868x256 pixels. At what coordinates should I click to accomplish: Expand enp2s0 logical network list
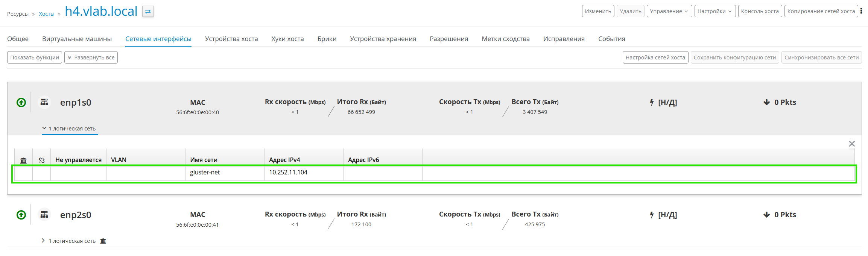(x=69, y=241)
